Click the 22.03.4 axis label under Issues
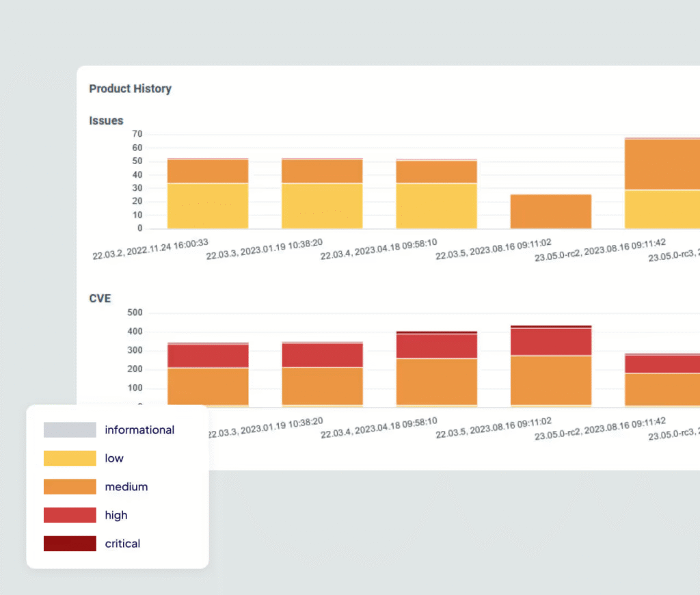 [379, 249]
